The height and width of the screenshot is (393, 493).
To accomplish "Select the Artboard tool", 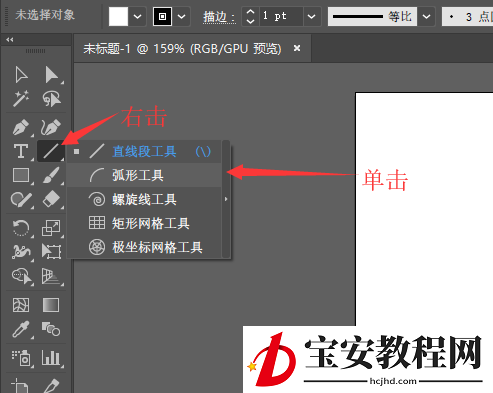I will coord(20,386).
